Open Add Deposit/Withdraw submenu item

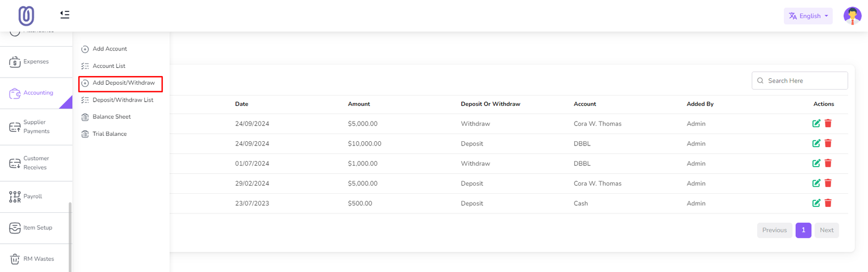pyautogui.click(x=123, y=83)
